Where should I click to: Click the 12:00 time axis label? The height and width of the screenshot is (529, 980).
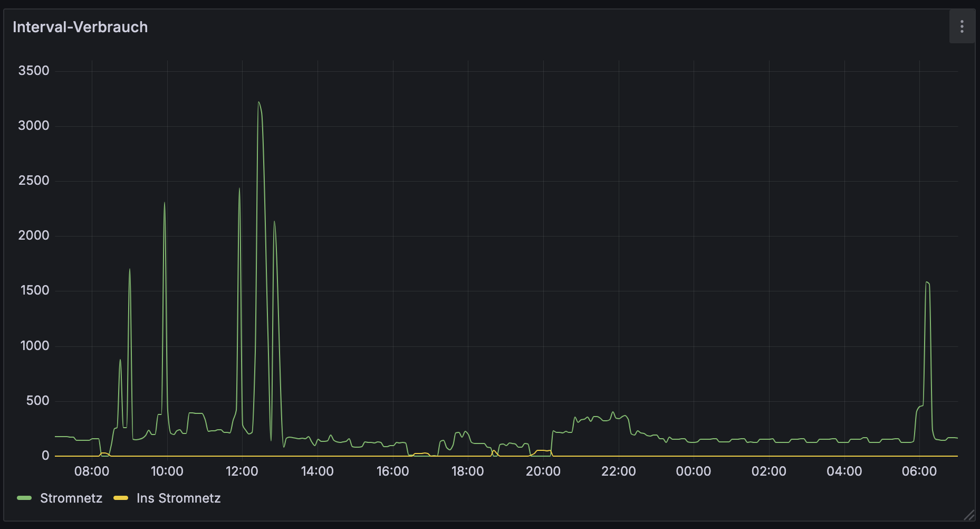point(242,471)
